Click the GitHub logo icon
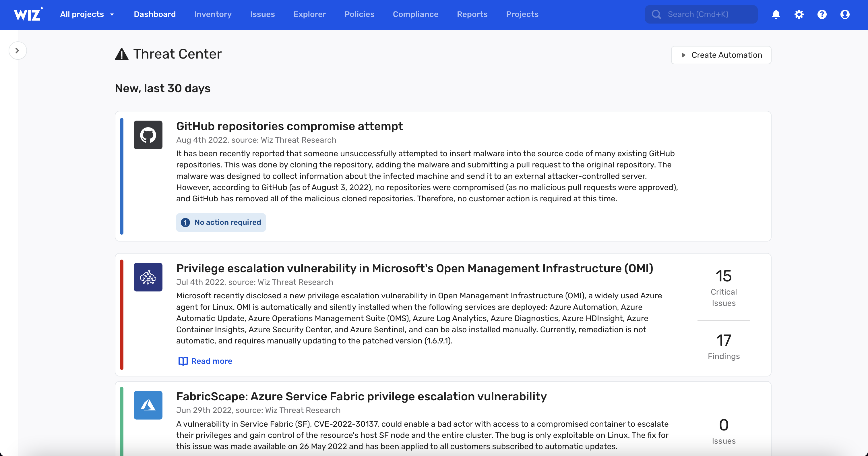 [x=148, y=135]
